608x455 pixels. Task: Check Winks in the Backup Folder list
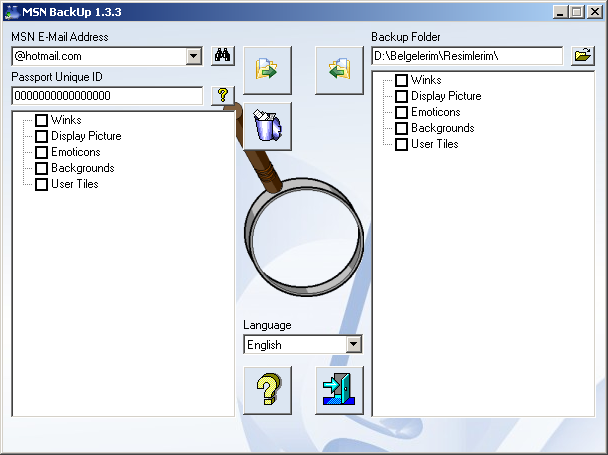(x=401, y=80)
